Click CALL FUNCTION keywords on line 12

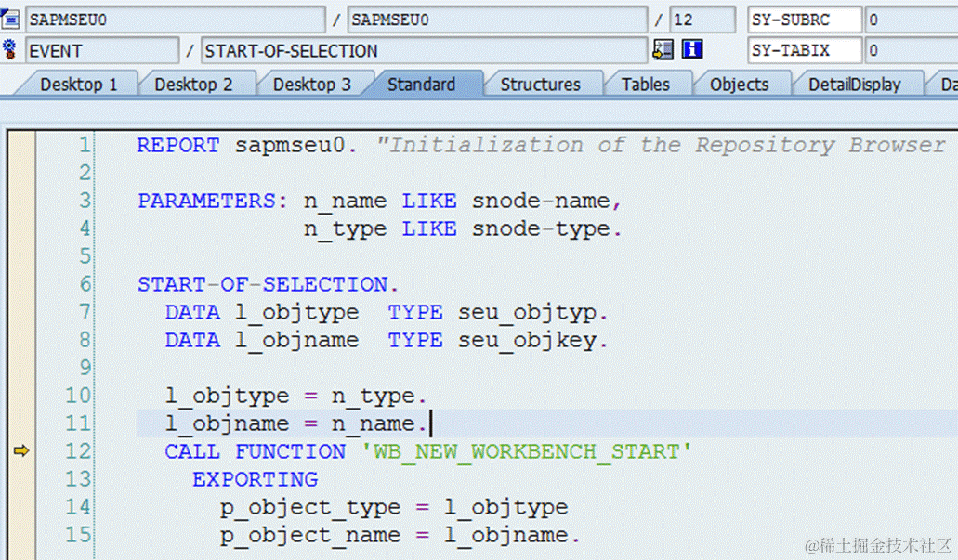(x=255, y=452)
